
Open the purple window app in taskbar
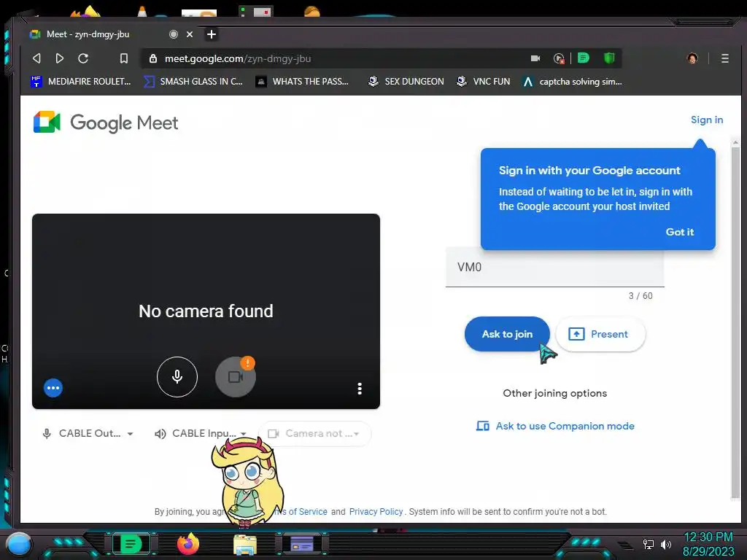302,544
